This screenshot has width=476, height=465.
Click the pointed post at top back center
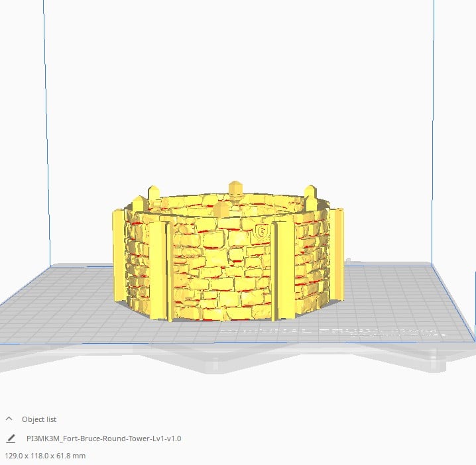[233, 189]
